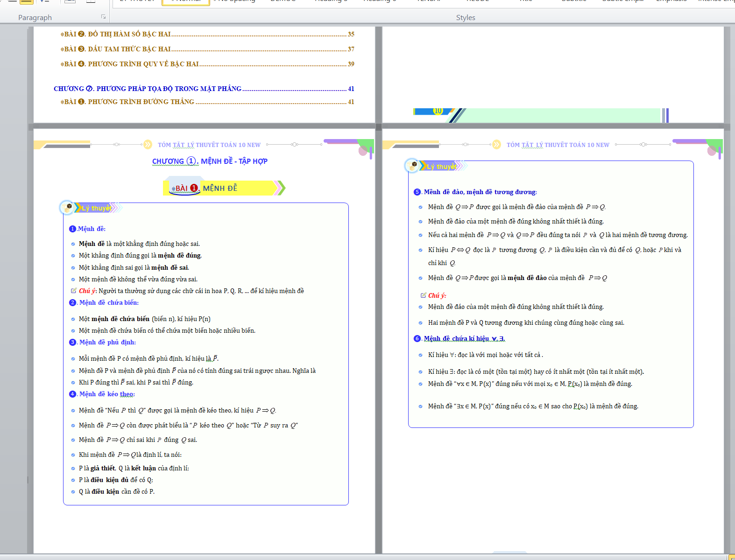Click the left page header 'TÓM TẮT LÝ THUYẾT TOÁN 10 NEW'
This screenshot has width=735, height=560.
click(209, 145)
